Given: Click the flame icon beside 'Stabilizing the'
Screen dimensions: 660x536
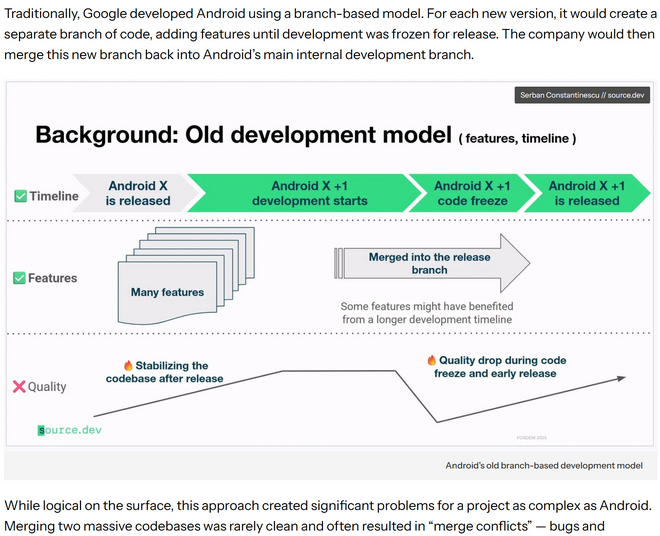Looking at the screenshot, I should click(128, 365).
